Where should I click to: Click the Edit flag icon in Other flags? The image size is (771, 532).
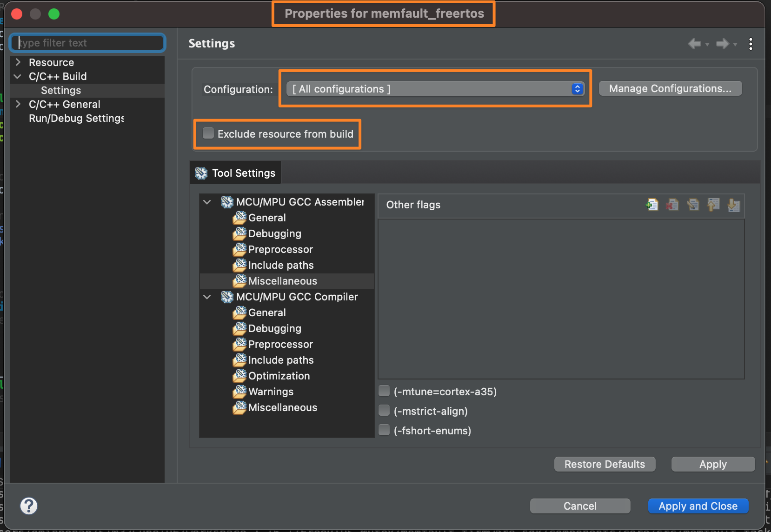tap(693, 205)
